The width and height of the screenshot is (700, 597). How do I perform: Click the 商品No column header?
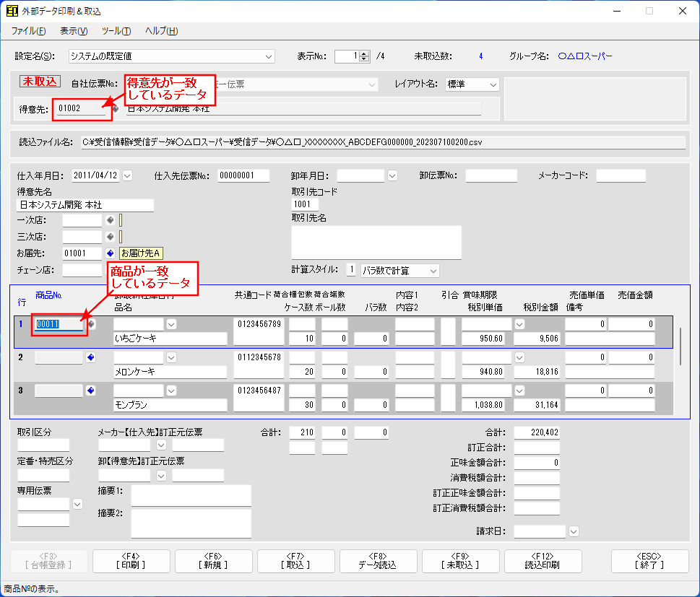click(x=48, y=295)
